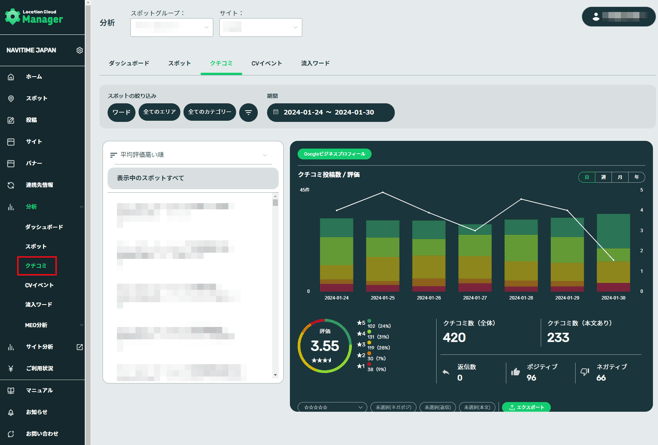The image size is (658, 445).
Task: Click the red ★1 legend dot
Action: click(x=369, y=365)
